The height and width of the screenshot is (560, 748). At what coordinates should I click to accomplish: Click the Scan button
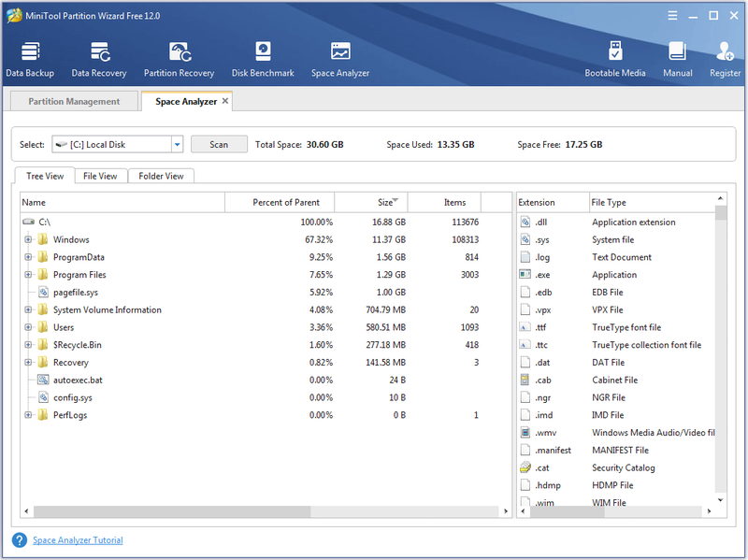point(219,145)
